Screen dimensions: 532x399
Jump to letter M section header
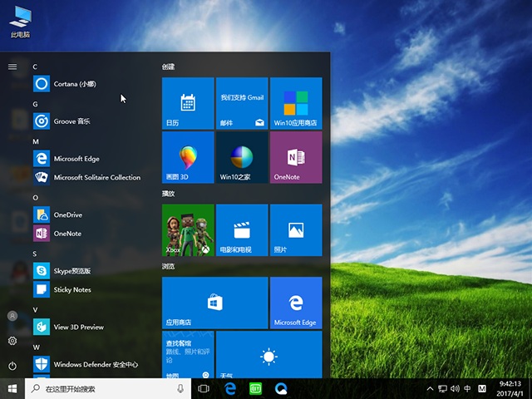[x=36, y=141]
